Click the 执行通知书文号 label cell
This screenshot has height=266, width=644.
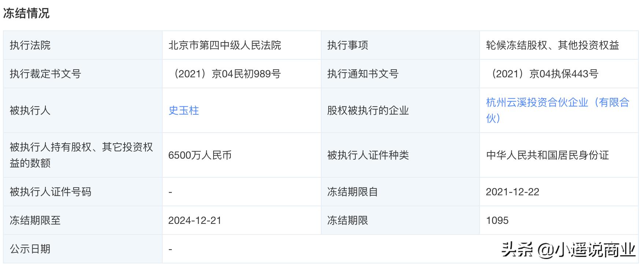click(363, 74)
